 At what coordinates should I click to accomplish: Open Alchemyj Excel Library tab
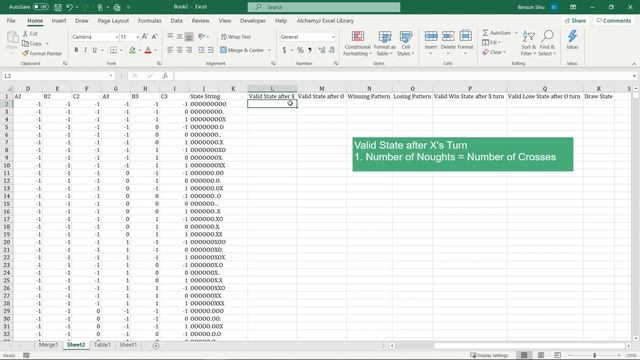click(x=325, y=20)
